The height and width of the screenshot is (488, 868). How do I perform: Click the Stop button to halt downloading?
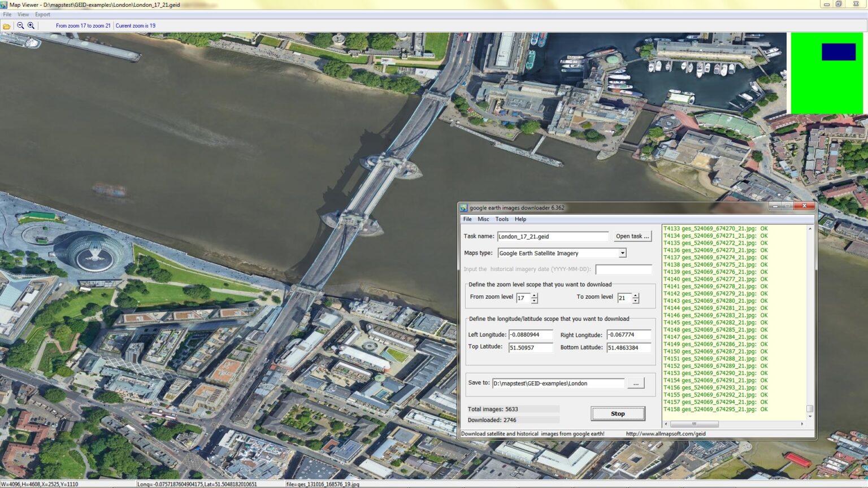click(618, 413)
